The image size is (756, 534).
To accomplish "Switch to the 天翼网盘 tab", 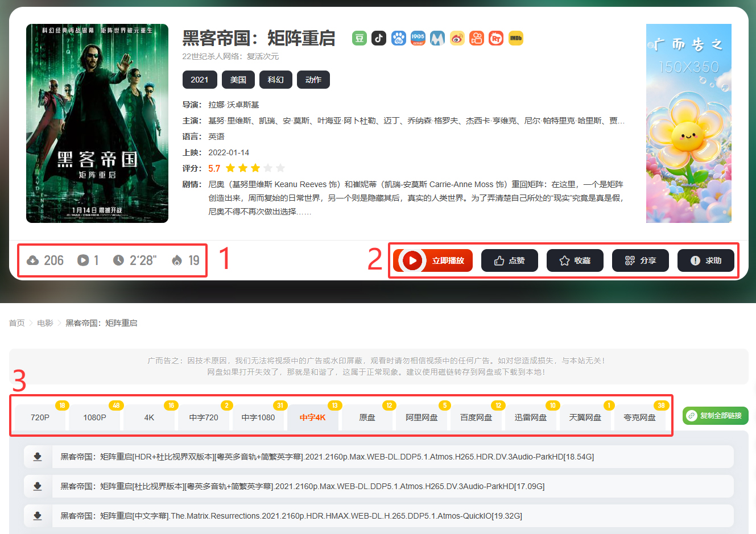I will click(586, 417).
